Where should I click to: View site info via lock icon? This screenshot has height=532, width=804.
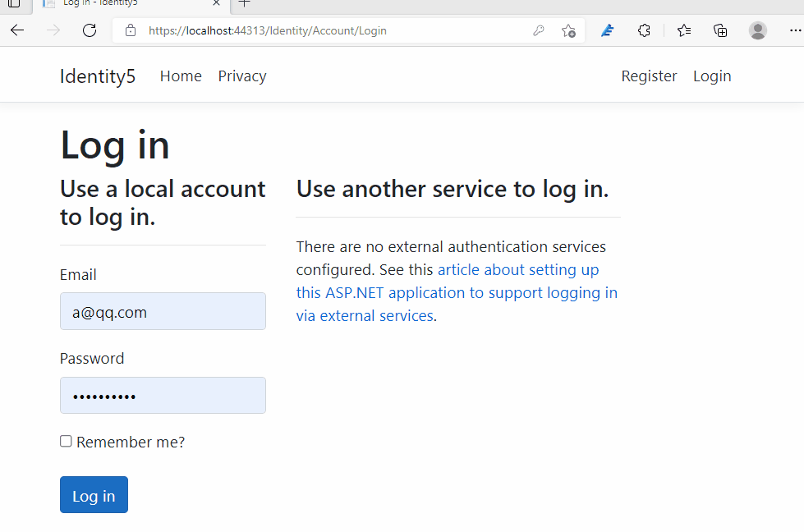pos(131,30)
